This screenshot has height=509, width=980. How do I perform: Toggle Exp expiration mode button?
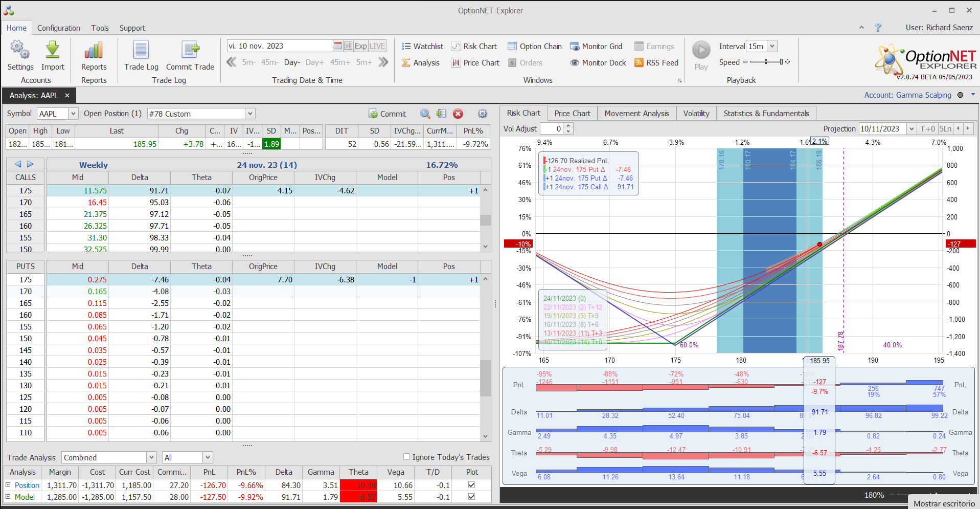pyautogui.click(x=361, y=46)
